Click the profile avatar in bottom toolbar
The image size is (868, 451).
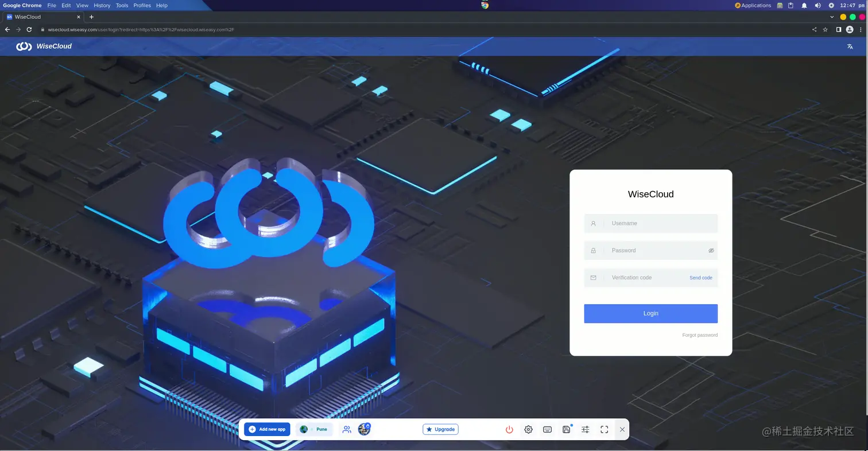pos(364,429)
